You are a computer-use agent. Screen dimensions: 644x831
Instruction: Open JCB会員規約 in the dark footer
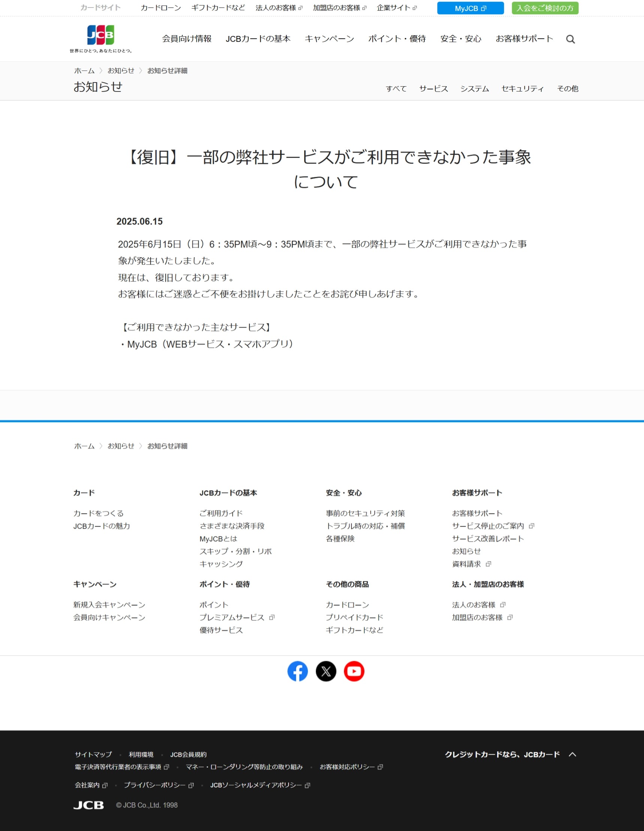[188, 755]
